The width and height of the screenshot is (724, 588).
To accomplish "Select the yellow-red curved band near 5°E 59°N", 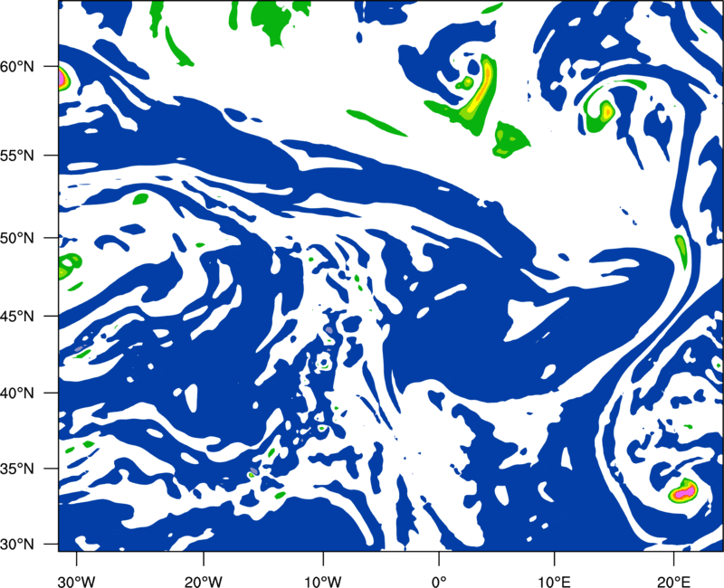I will click(x=481, y=92).
